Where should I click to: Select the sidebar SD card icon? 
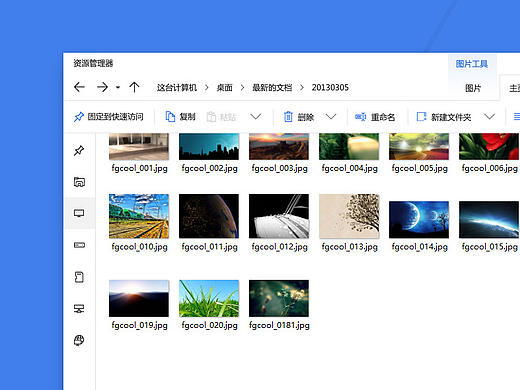79,277
